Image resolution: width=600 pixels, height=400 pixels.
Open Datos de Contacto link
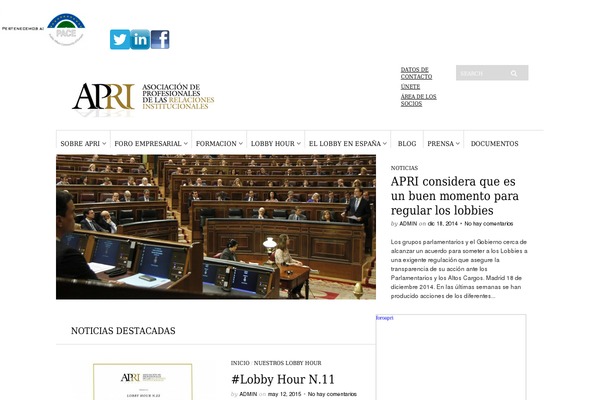point(416,73)
